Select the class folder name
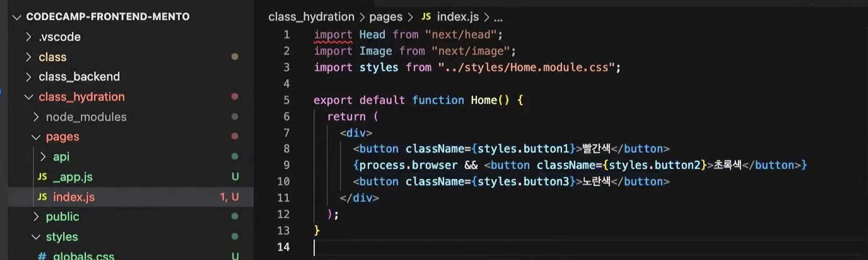Viewport: 868px width, 260px height. 53,57
